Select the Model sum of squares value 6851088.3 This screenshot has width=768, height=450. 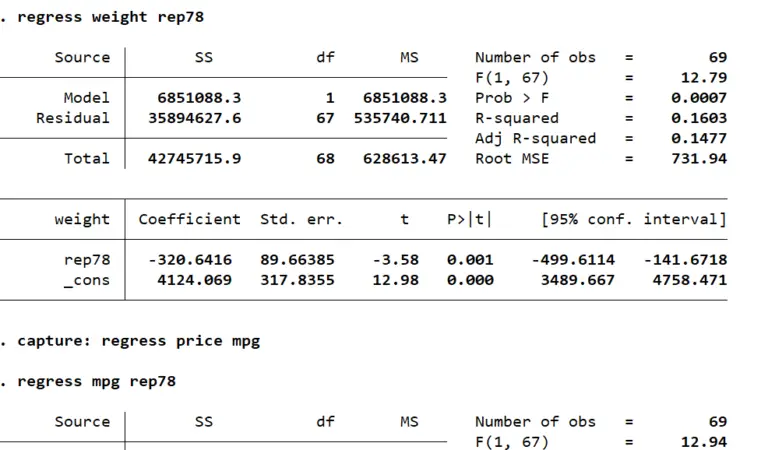199,98
